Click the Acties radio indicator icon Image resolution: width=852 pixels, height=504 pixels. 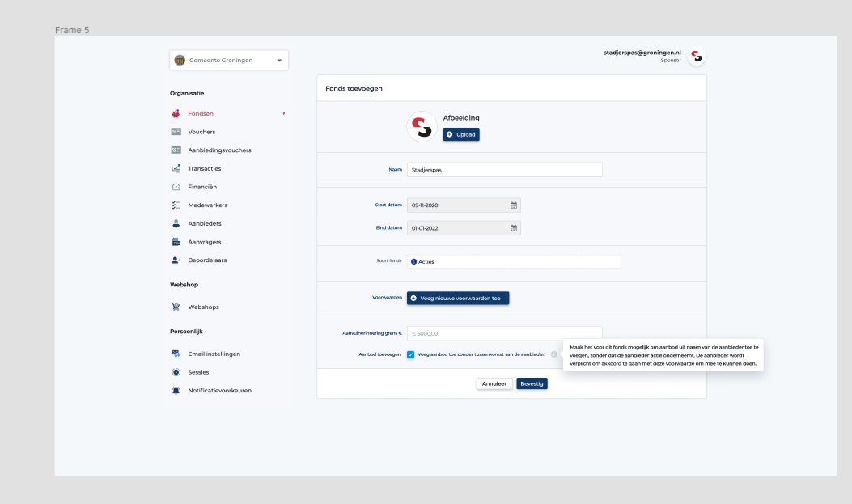tap(414, 262)
